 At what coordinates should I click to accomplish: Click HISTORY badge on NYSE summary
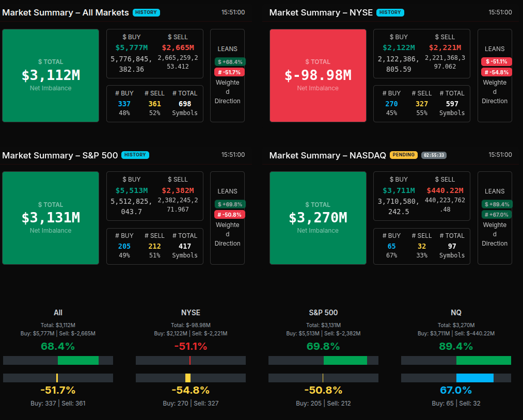click(390, 12)
